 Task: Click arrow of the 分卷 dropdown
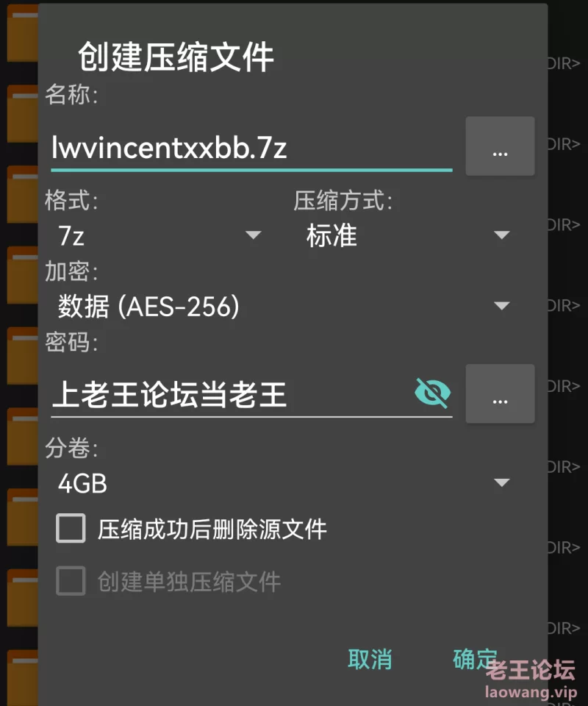(x=501, y=482)
